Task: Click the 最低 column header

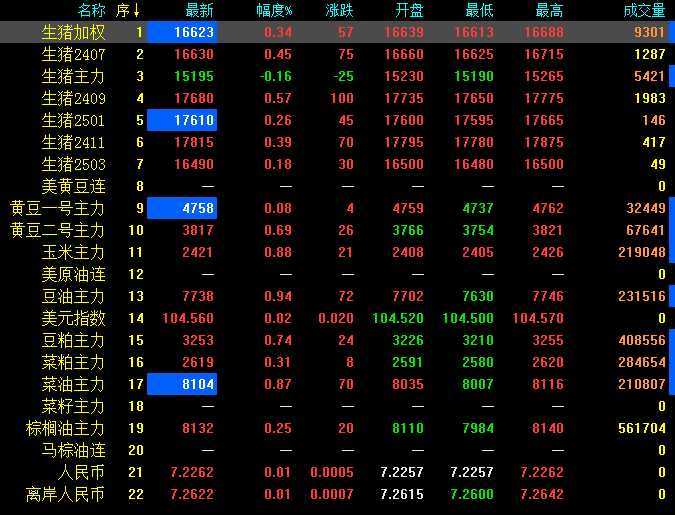Action: [x=480, y=10]
